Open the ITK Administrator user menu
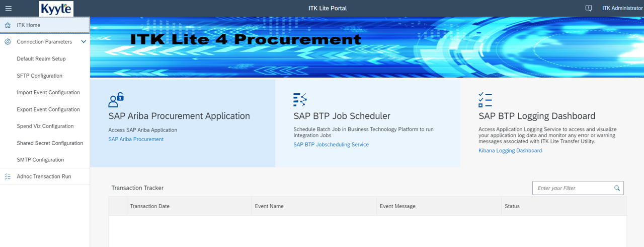This screenshot has height=247, width=644. [622, 8]
